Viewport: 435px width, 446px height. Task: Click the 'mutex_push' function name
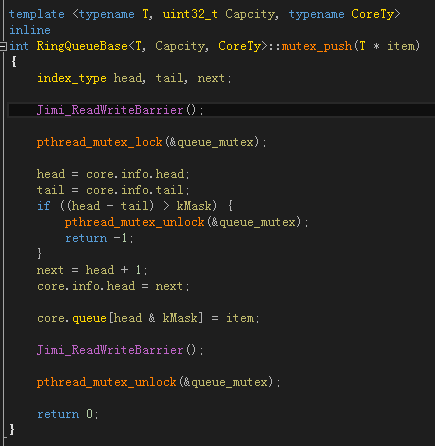coord(317,46)
